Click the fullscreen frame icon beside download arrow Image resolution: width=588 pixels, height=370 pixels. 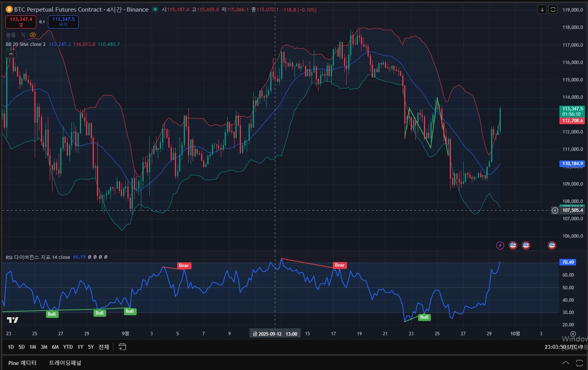coord(553,10)
